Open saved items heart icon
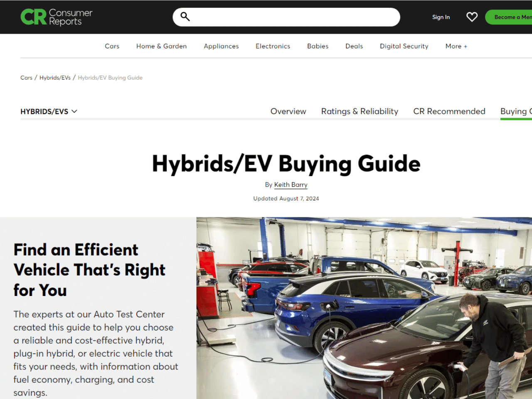This screenshot has width=532, height=399. point(472,17)
